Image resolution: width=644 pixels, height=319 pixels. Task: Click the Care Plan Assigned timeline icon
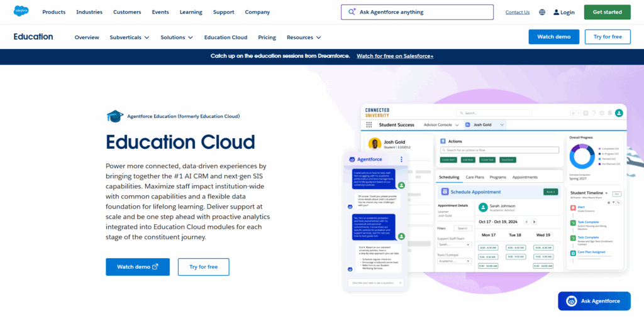(x=573, y=253)
